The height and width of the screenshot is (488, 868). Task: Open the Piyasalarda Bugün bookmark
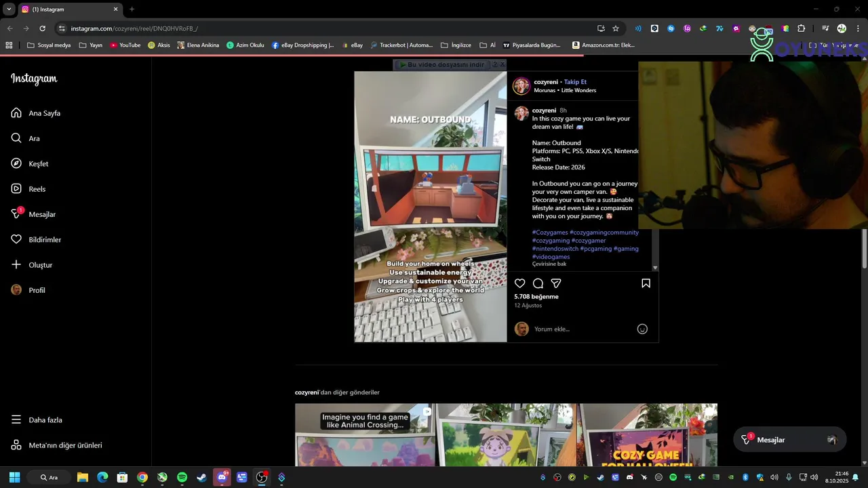click(531, 45)
